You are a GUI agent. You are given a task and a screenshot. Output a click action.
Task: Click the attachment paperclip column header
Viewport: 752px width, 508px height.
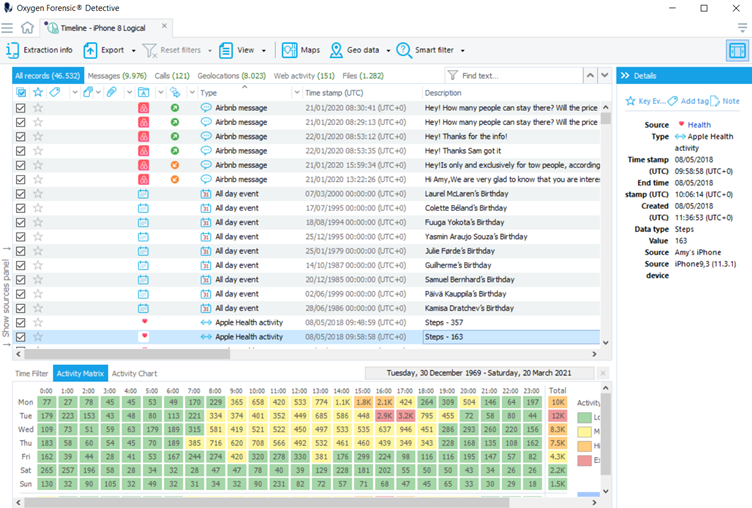[x=112, y=92]
